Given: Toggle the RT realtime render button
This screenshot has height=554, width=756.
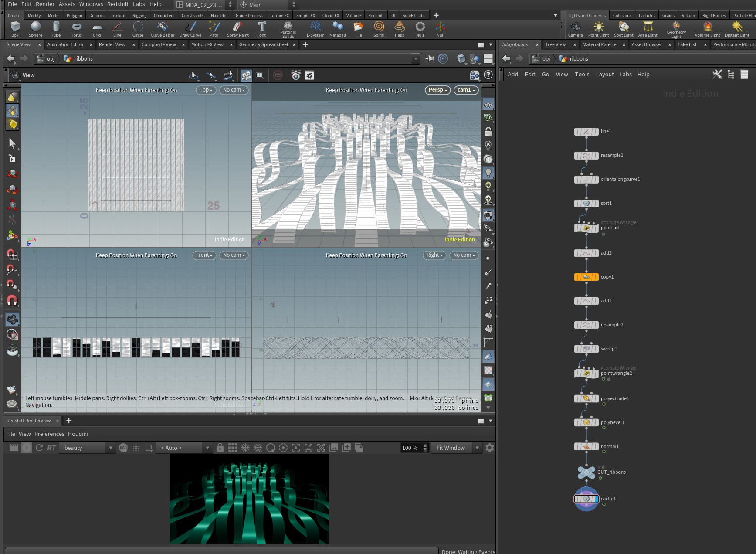Looking at the screenshot, I should 51,448.
